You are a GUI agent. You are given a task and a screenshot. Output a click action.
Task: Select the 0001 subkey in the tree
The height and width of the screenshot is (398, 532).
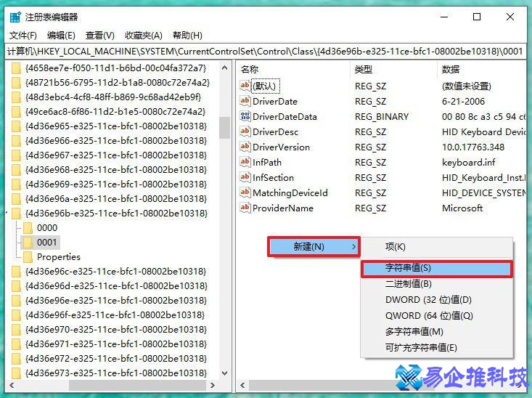(46, 243)
